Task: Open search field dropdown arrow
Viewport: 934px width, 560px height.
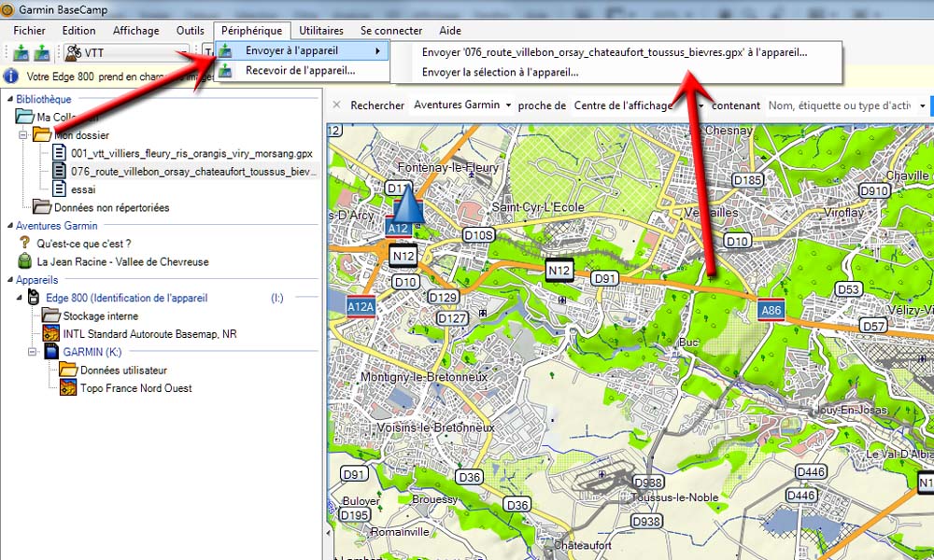Action: (922, 105)
